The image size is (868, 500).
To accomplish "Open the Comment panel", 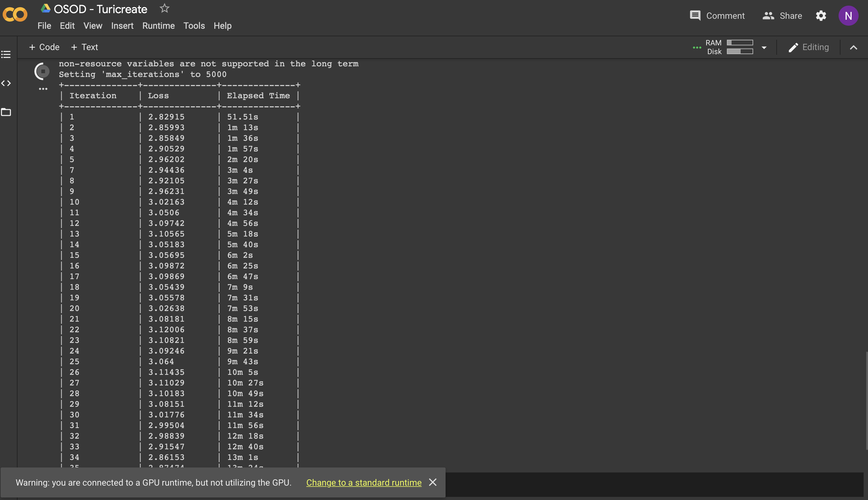I will coord(717,15).
